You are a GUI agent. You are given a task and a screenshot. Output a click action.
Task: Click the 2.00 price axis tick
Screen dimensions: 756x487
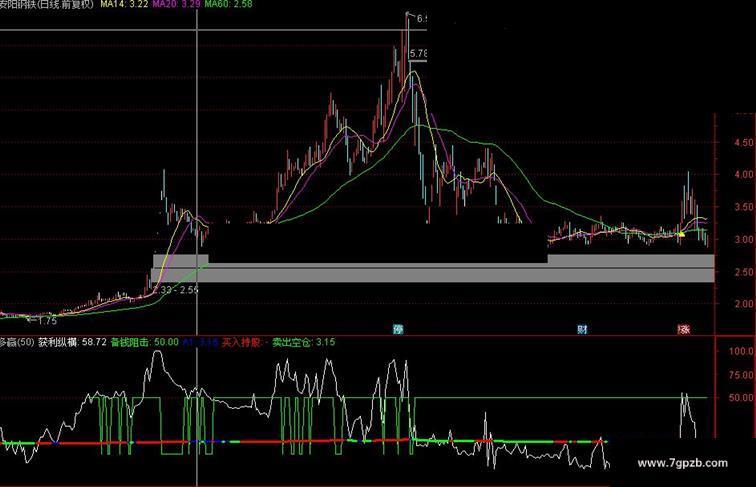point(743,304)
